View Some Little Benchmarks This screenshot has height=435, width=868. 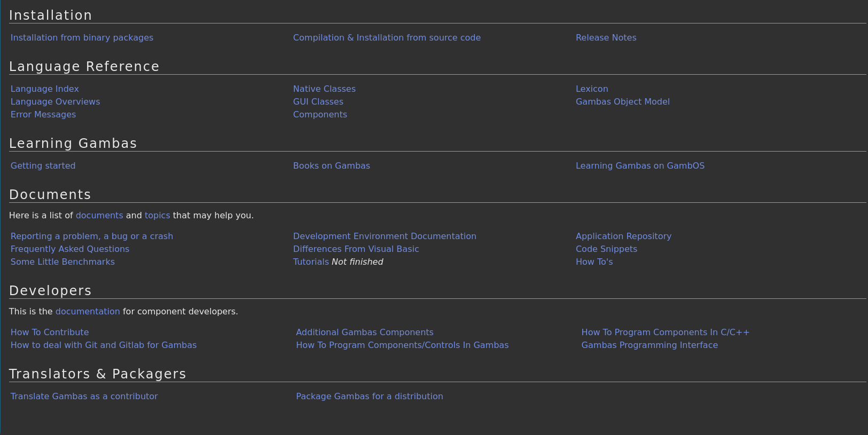[x=62, y=262]
